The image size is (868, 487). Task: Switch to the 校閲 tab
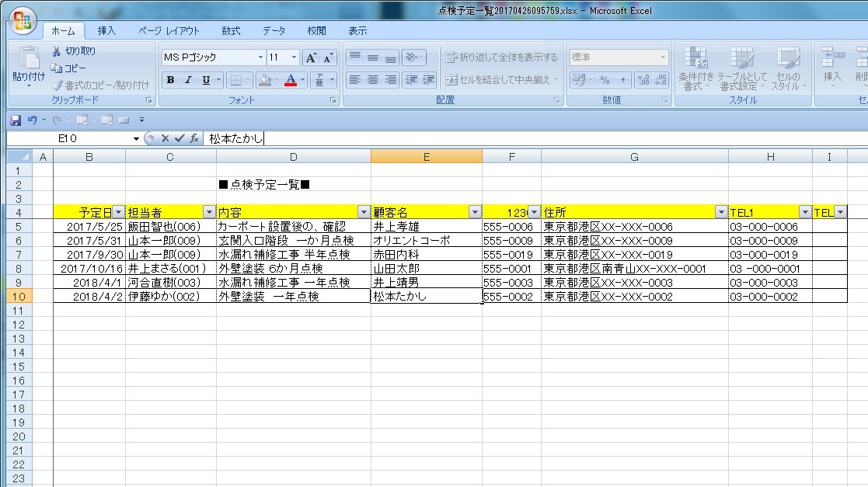[316, 31]
